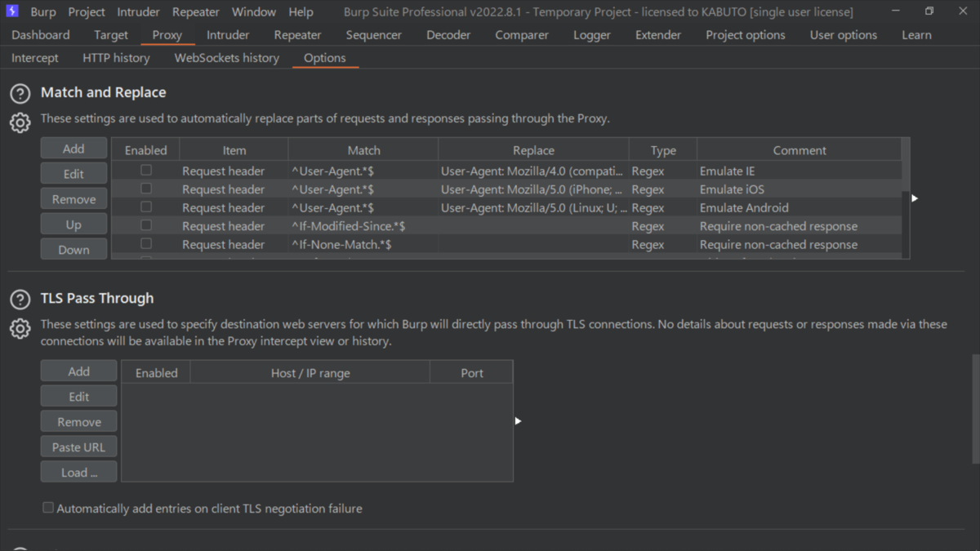Click Add in TLS Pass Through
Screen dimensions: 980x551
pyautogui.click(x=79, y=371)
